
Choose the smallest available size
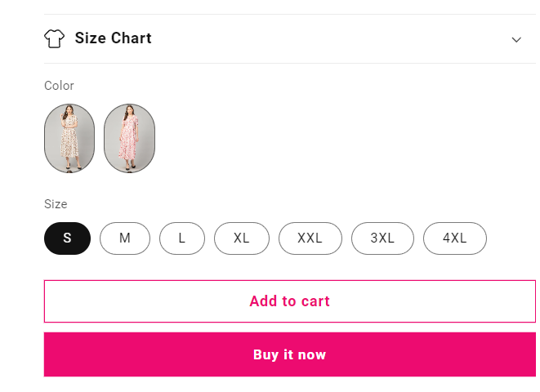(67, 238)
